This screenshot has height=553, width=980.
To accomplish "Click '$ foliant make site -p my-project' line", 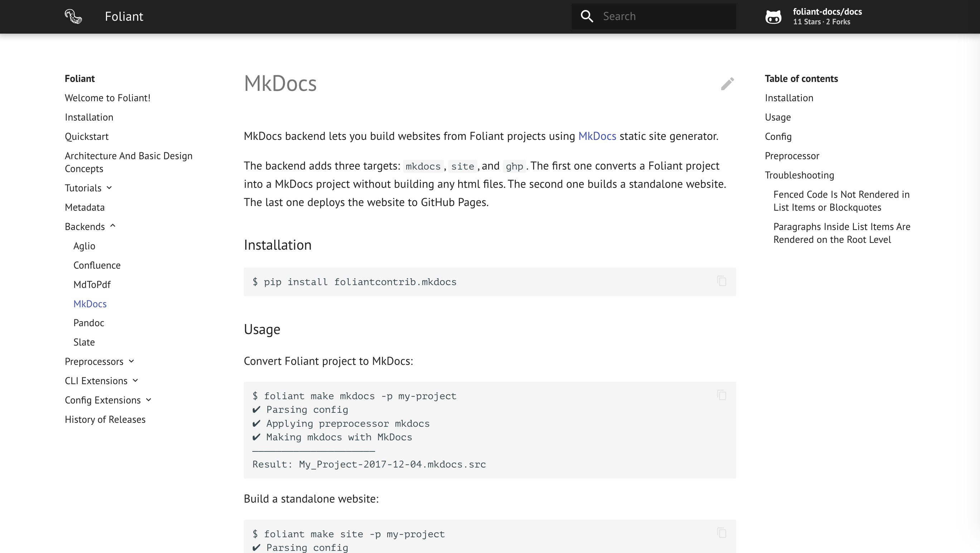I will tap(349, 534).
